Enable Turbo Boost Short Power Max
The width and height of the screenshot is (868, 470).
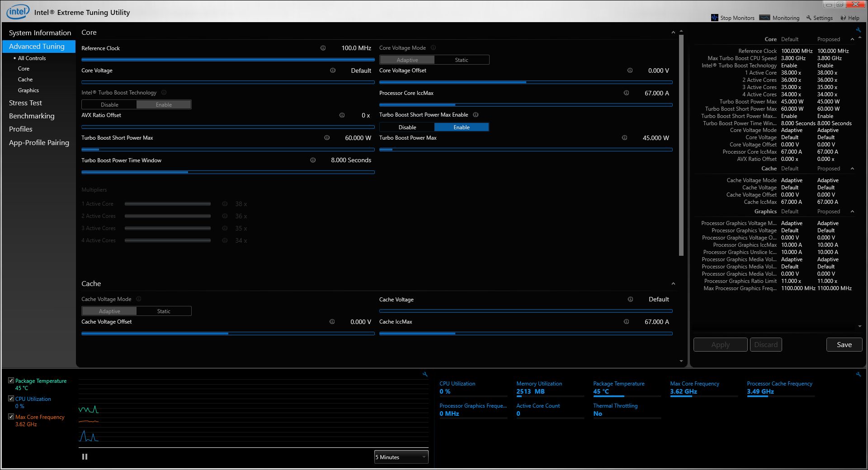tap(462, 127)
